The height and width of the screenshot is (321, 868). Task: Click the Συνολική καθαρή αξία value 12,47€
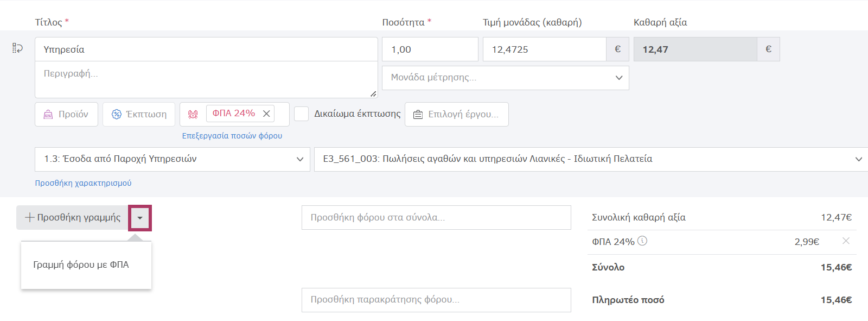pyautogui.click(x=836, y=217)
